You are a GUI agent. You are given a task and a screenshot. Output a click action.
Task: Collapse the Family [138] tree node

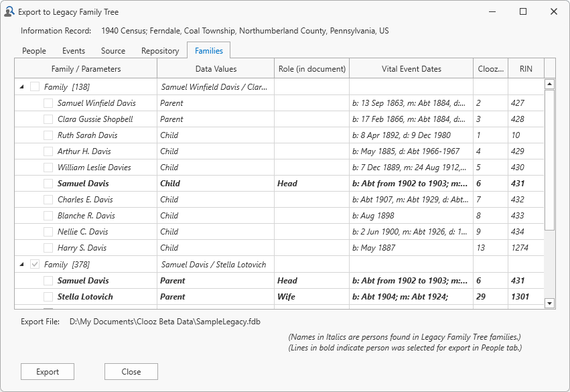tap(21, 87)
